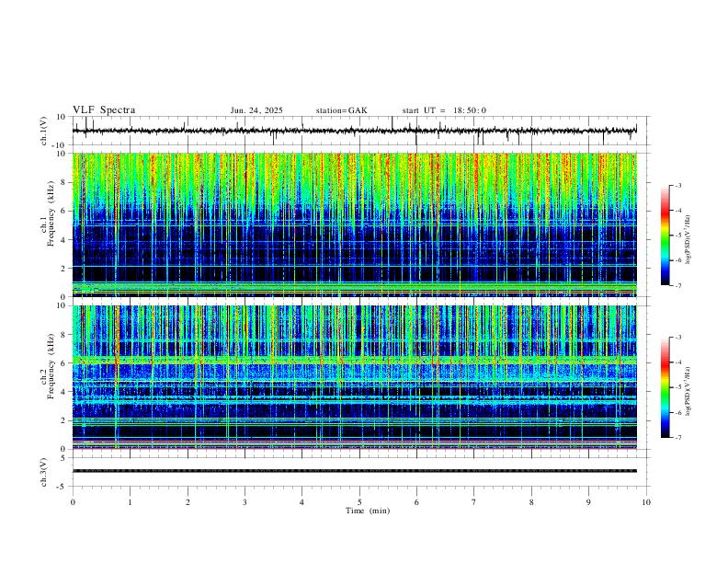The image size is (728, 563).
Task: Click the "-5" tick of ch.3(V) axis
Action: coord(62,487)
